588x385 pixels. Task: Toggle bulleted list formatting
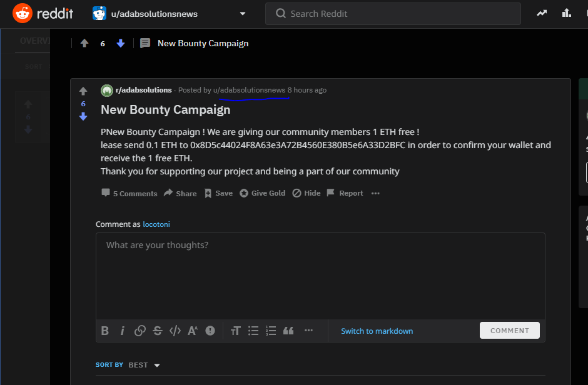[253, 331]
